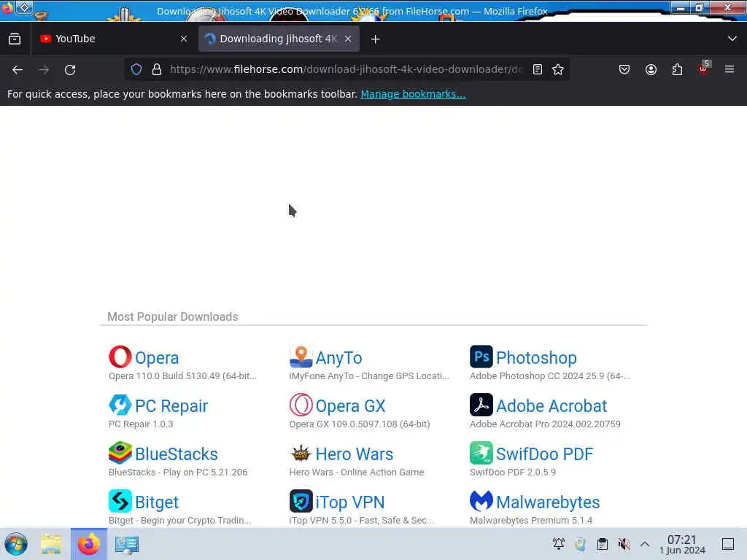
Task: Open the extensions puzzle icon
Action: pyautogui.click(x=677, y=69)
